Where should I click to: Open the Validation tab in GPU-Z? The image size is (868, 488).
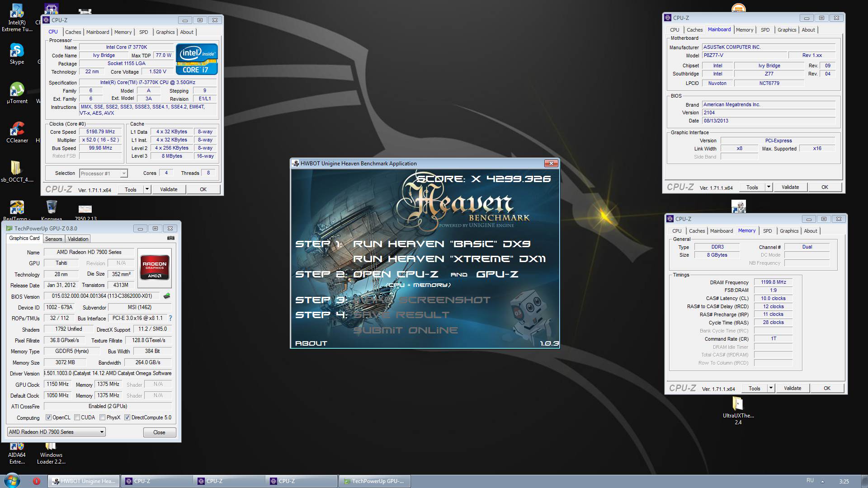pos(78,239)
